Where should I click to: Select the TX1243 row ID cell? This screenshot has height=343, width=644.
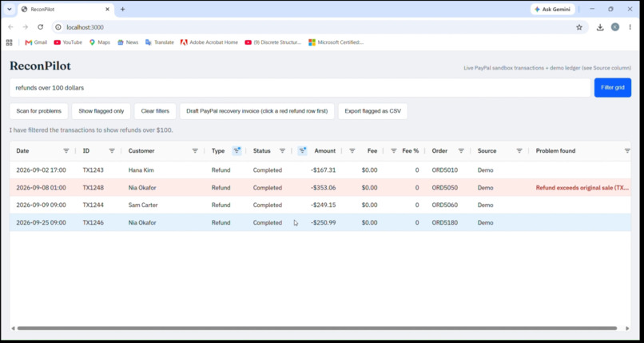point(93,170)
